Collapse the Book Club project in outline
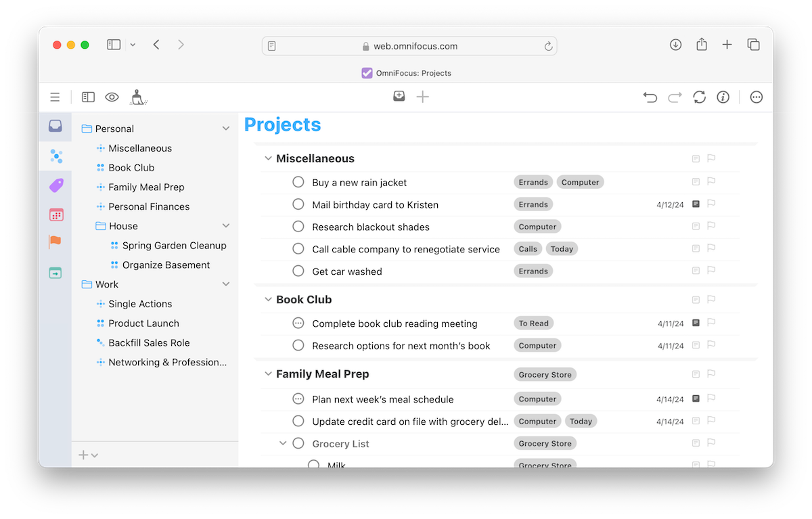The width and height of the screenshot is (812, 519). point(268,299)
